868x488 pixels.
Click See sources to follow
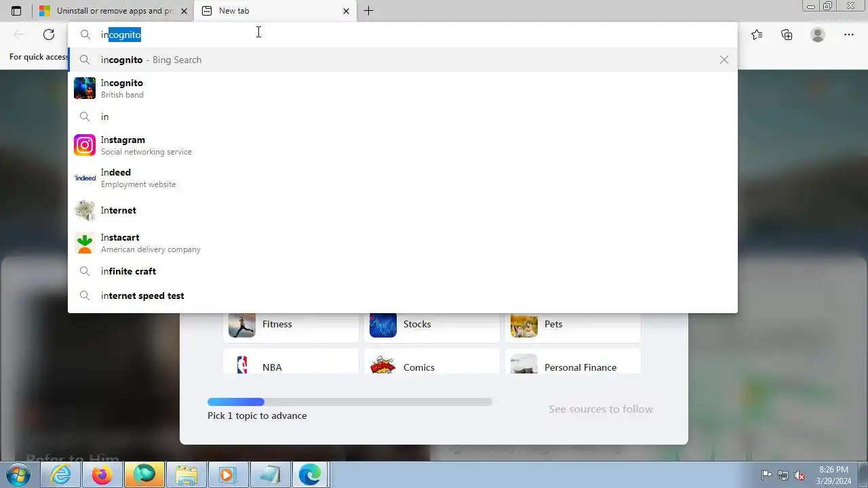pos(601,409)
